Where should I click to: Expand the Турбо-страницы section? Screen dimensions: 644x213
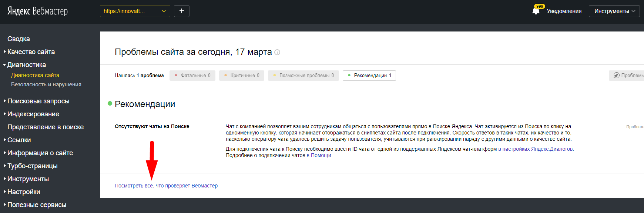[33, 166]
